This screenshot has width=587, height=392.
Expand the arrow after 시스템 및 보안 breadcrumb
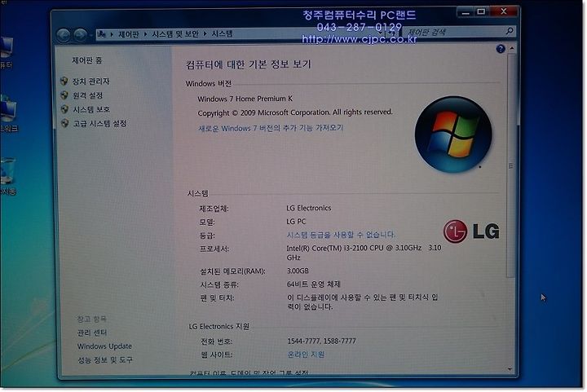coord(205,33)
